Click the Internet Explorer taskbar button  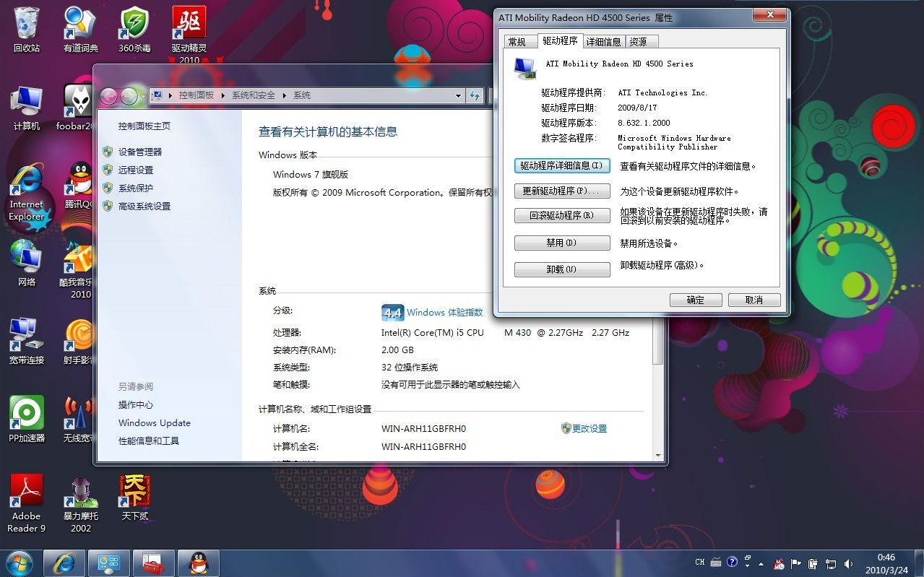coord(64,563)
